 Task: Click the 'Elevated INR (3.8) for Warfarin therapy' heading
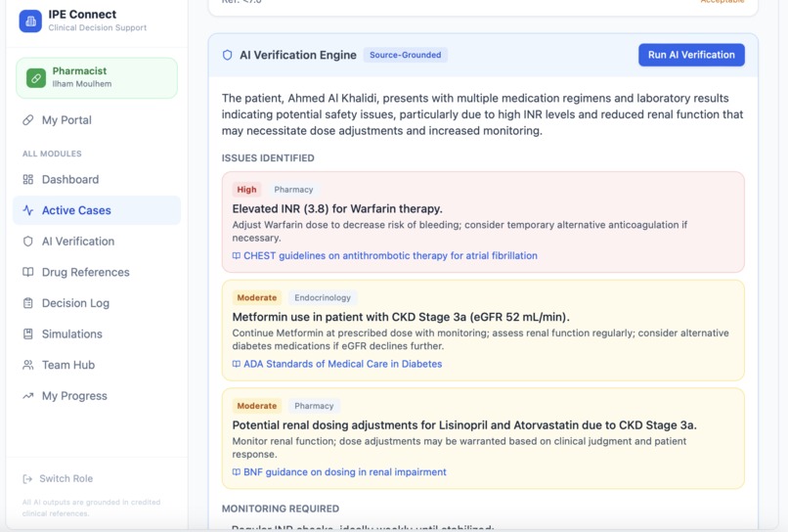click(337, 208)
